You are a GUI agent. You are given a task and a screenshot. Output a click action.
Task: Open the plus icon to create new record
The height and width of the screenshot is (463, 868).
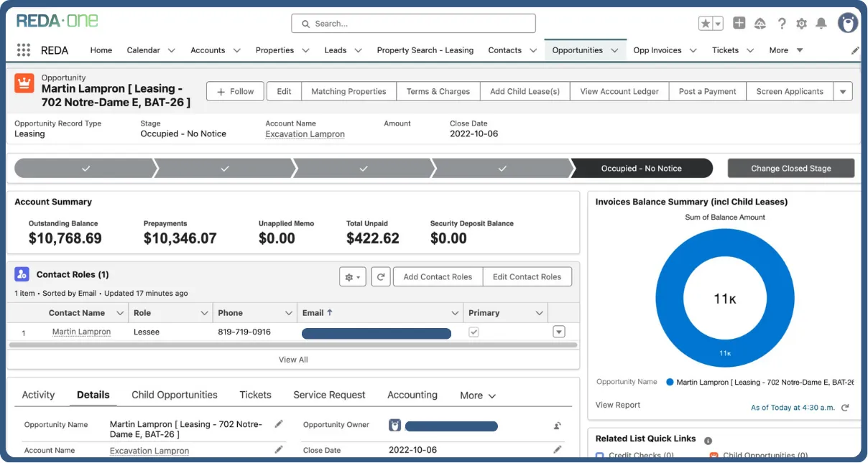739,23
